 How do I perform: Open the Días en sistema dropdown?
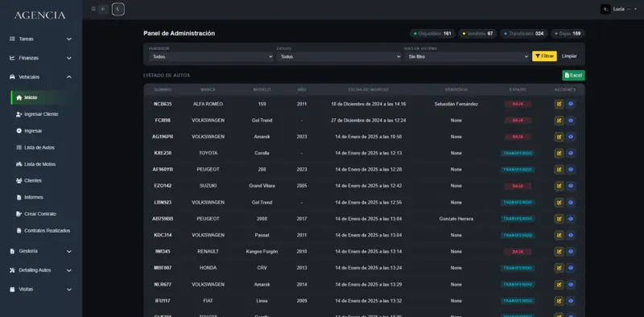467,56
